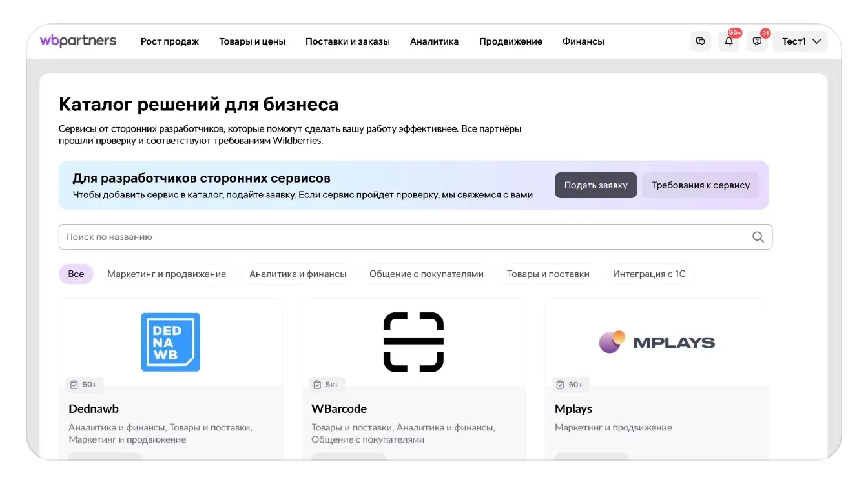Filter by Интеграция с 1С

(649, 274)
